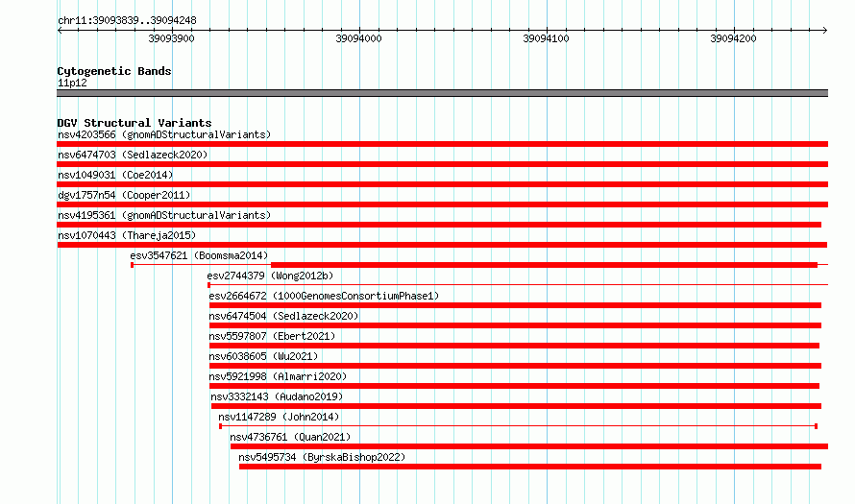Click the red bar under nsv5597807
The width and height of the screenshot is (855, 504).
point(514,346)
